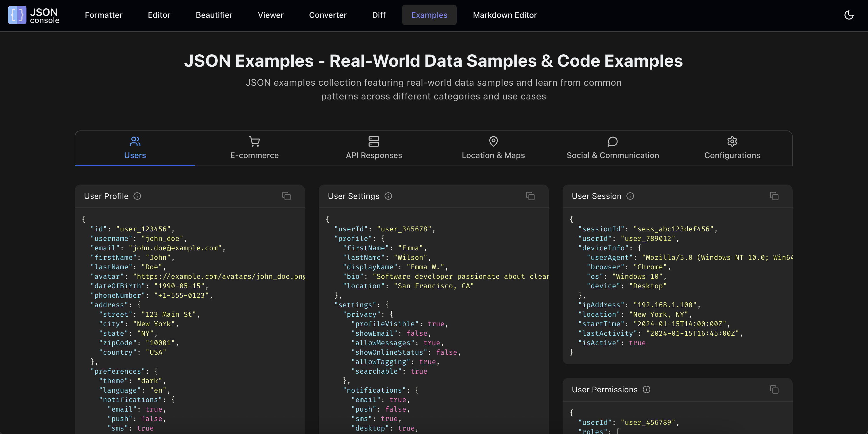This screenshot has height=434, width=868.
Task: Click the "userAgent" Mozilla string
Action: point(717,258)
